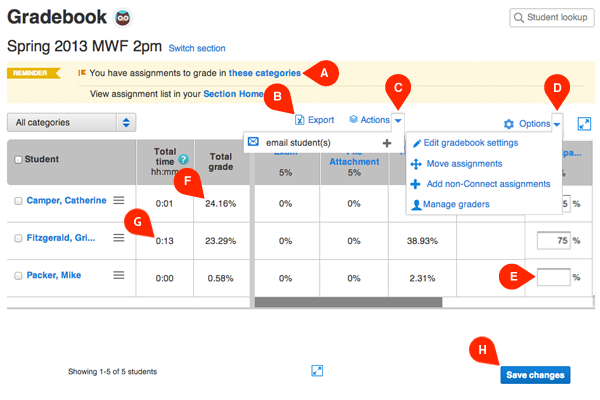Click the expand fullscreen icon top right
This screenshot has height=400, width=600.
click(584, 124)
